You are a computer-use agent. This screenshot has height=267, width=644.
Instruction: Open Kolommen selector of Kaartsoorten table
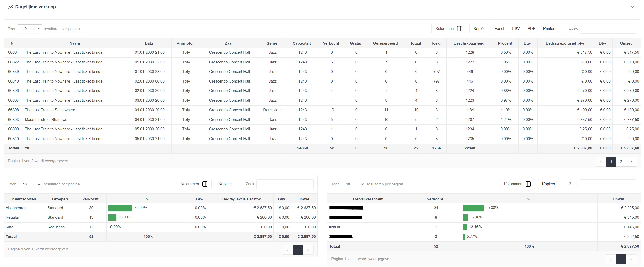(194, 184)
